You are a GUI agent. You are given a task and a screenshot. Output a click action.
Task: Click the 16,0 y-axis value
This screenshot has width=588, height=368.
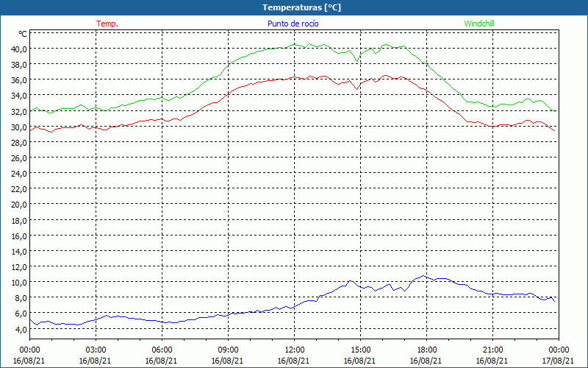coord(20,236)
